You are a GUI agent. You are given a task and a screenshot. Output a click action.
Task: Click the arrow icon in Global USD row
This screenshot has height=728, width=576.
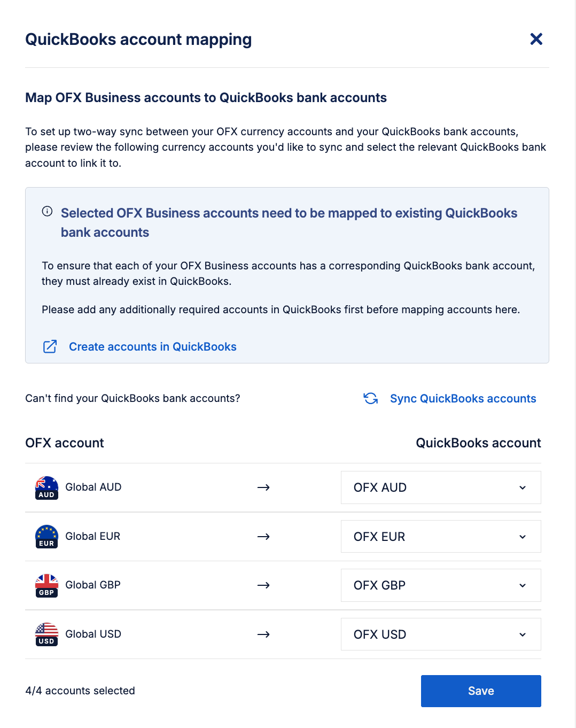(263, 634)
